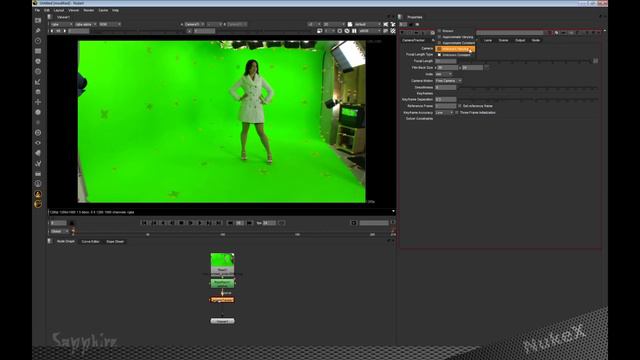Open the RGB display mode dropdown
Image resolution: width=640 pixels, height=360 pixels.
click(110, 24)
